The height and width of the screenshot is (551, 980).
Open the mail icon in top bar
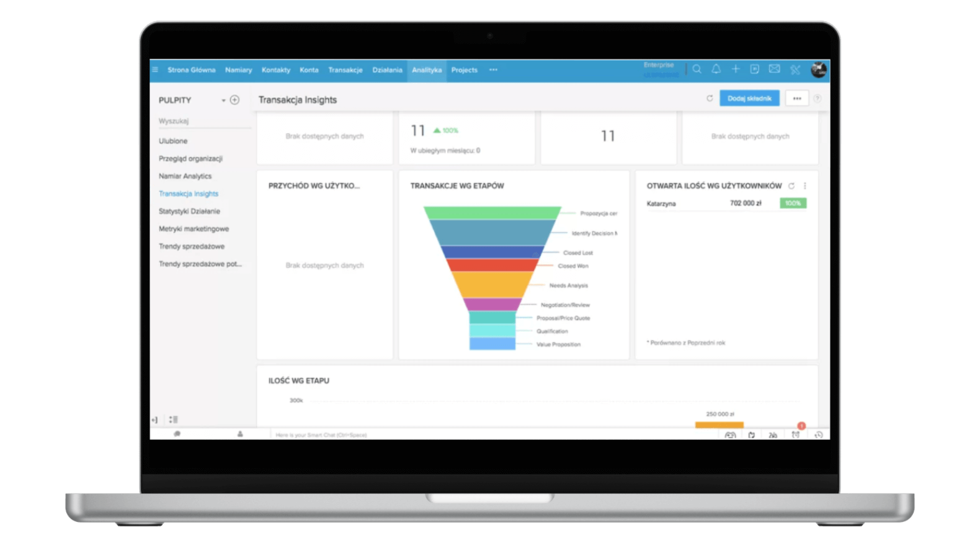pyautogui.click(x=774, y=69)
